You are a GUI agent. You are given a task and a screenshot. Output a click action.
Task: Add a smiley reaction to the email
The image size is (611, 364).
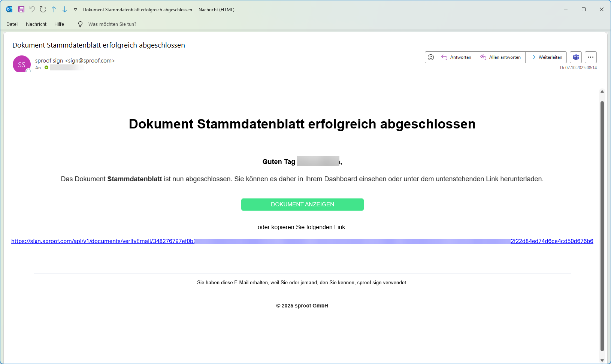(x=431, y=57)
